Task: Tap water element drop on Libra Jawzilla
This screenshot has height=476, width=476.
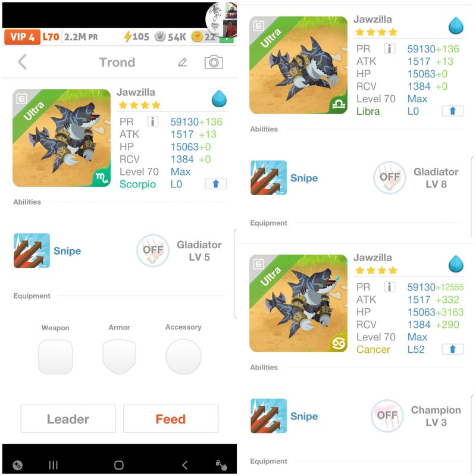Action: 456,26
